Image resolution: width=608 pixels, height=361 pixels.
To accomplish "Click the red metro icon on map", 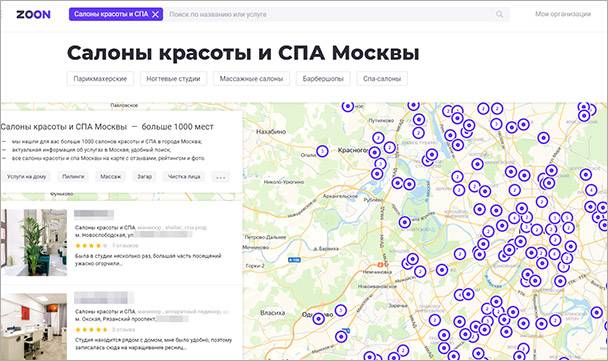I will click(x=381, y=264).
